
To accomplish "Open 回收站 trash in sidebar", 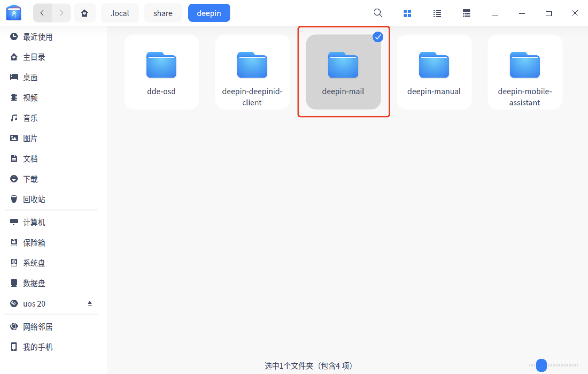I will tap(34, 199).
